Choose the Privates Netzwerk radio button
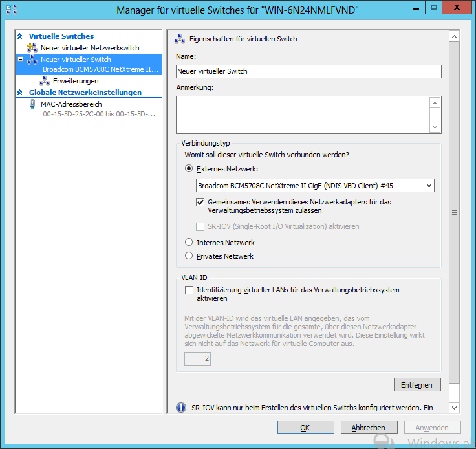Screen dimensions: 476x449 (x=189, y=256)
